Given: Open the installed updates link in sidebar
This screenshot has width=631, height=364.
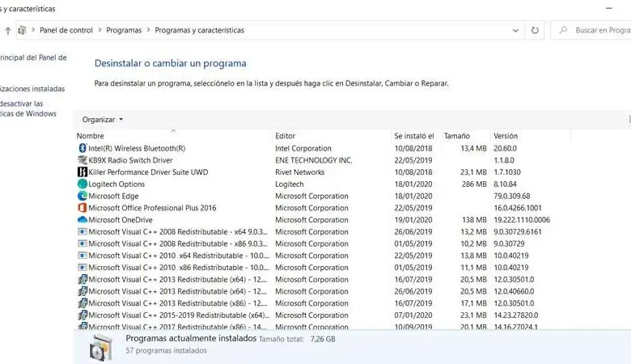Looking at the screenshot, I should 32,88.
